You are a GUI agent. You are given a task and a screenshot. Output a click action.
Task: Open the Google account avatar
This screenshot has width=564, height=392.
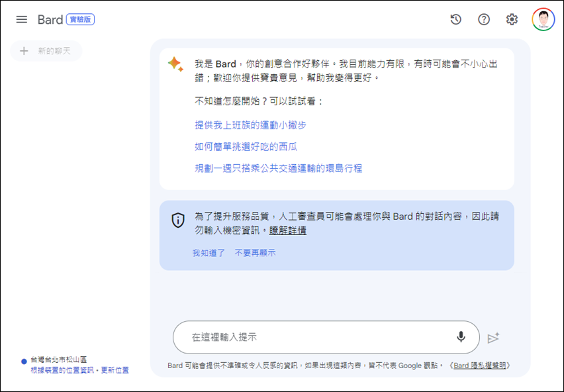(x=543, y=19)
